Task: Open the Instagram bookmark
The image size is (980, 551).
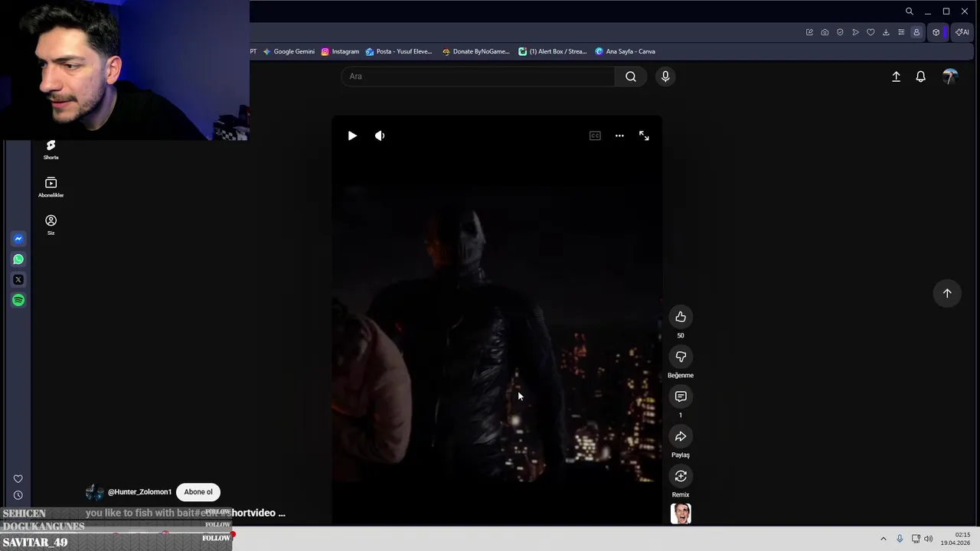Action: [x=340, y=51]
